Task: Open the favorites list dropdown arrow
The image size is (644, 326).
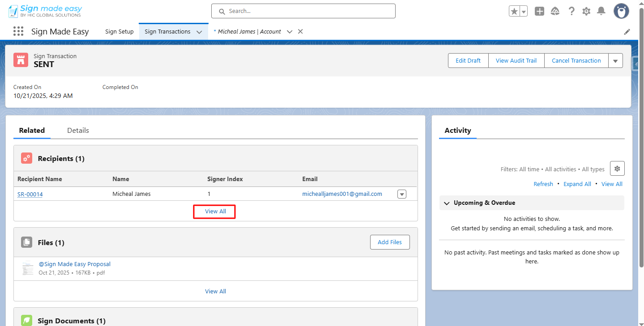Action: [524, 11]
